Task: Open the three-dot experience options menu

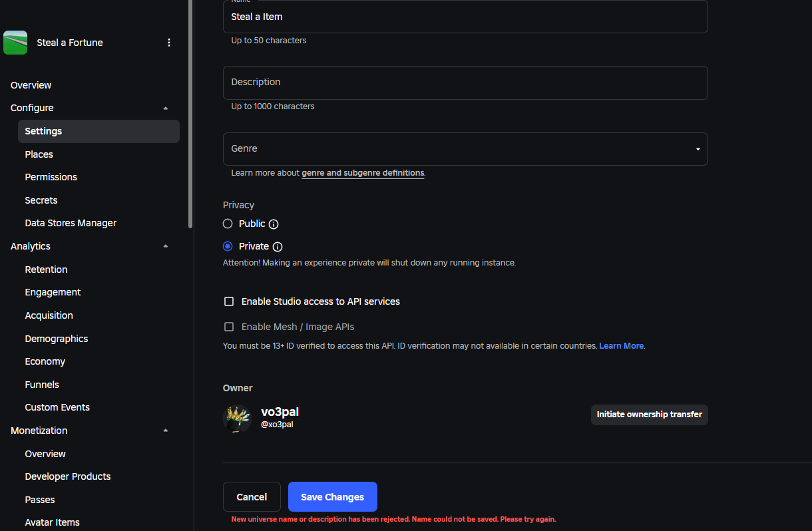Action: (169, 43)
